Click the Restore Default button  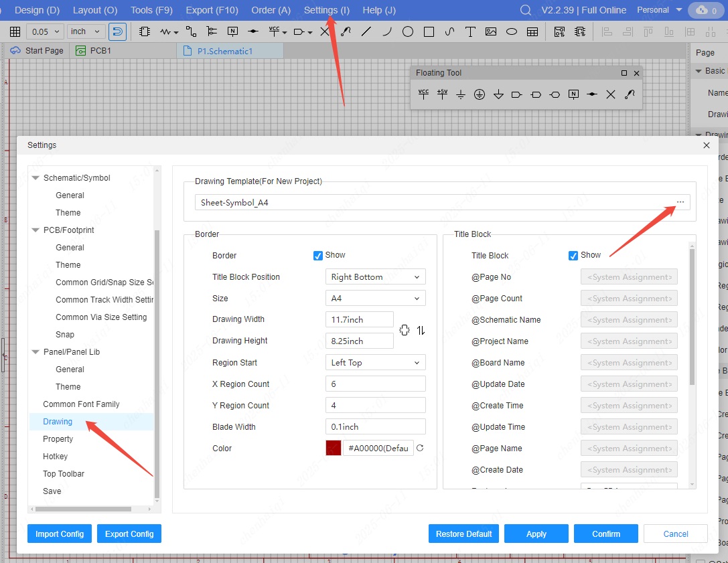(463, 534)
